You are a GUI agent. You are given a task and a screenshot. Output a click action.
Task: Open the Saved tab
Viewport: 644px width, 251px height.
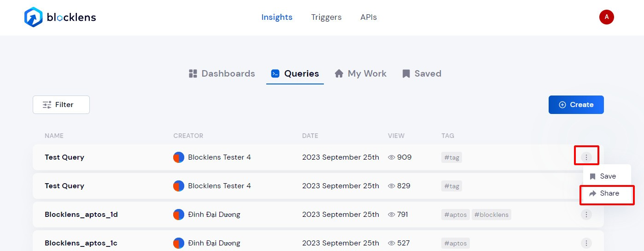pos(422,74)
